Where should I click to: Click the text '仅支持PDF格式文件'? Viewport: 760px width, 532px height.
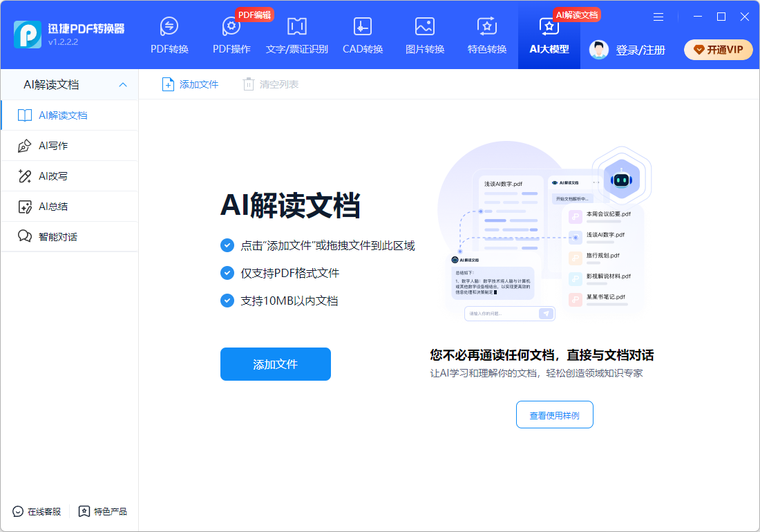point(290,274)
